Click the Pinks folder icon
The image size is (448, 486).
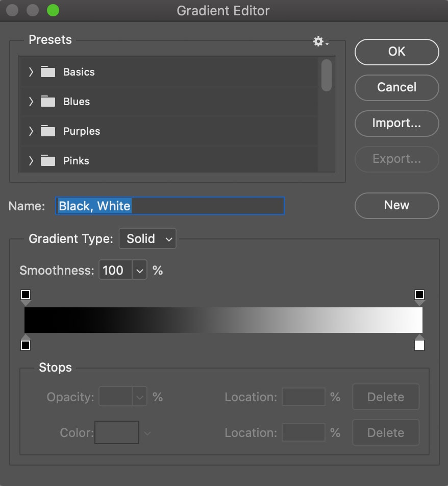[x=48, y=161]
